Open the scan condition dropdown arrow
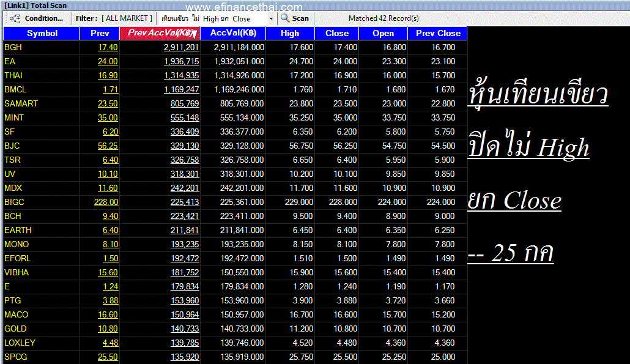 [x=271, y=18]
